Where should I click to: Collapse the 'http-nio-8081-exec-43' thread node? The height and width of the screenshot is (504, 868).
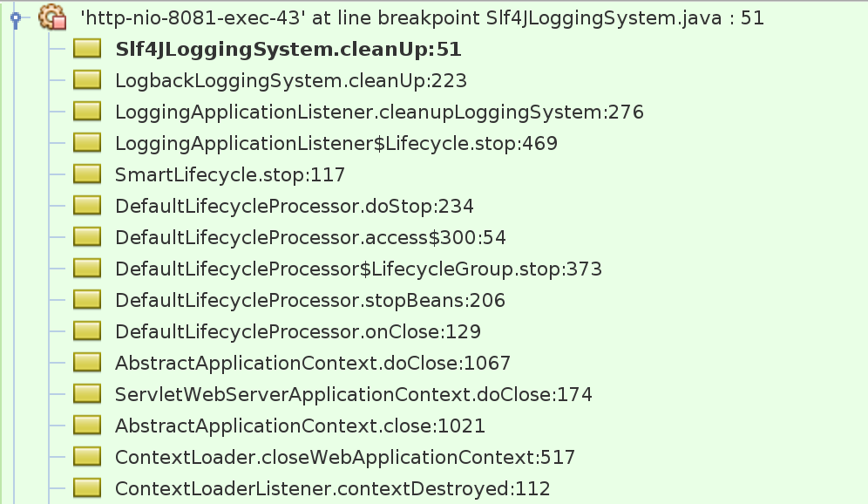(x=14, y=17)
